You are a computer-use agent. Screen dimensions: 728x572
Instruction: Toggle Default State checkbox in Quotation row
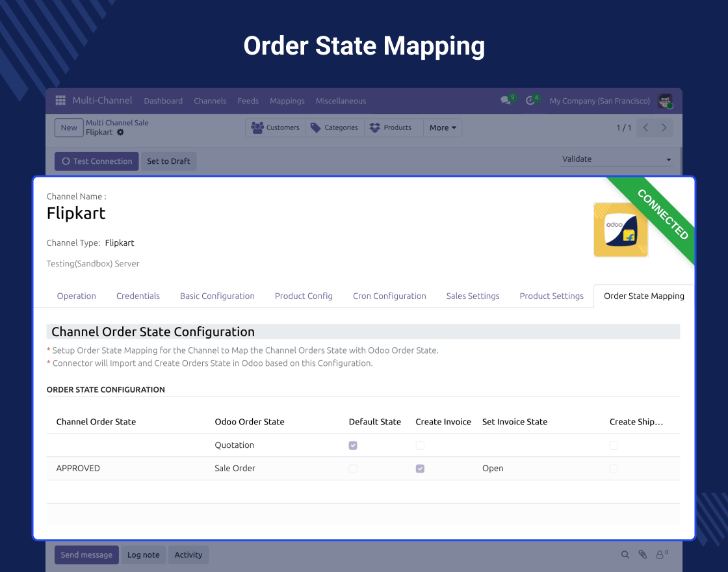point(353,445)
